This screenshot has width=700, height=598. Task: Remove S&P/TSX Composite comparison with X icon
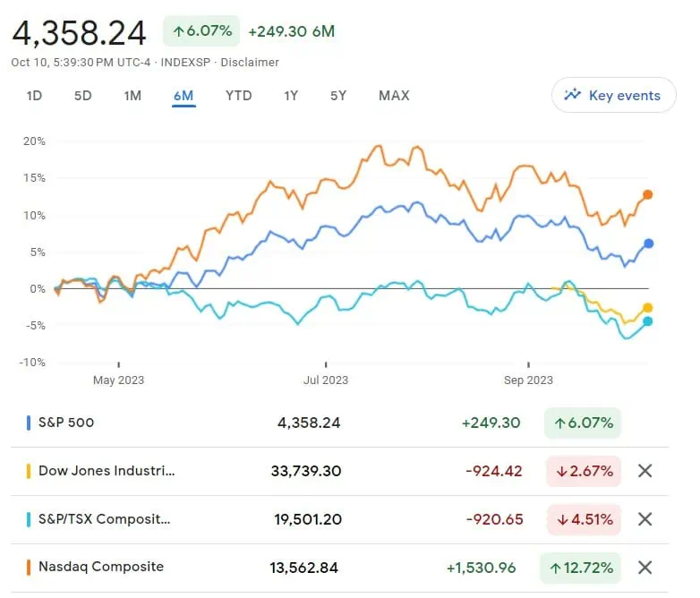point(645,519)
